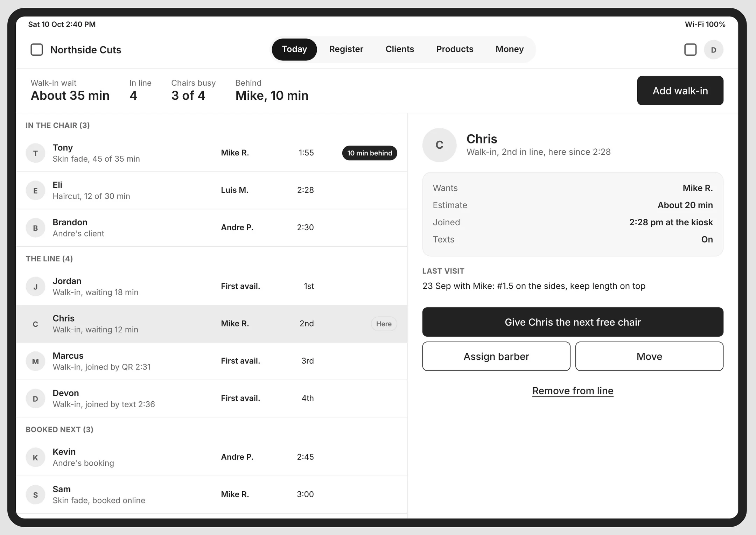Click the Add walk-in button

coord(680,91)
